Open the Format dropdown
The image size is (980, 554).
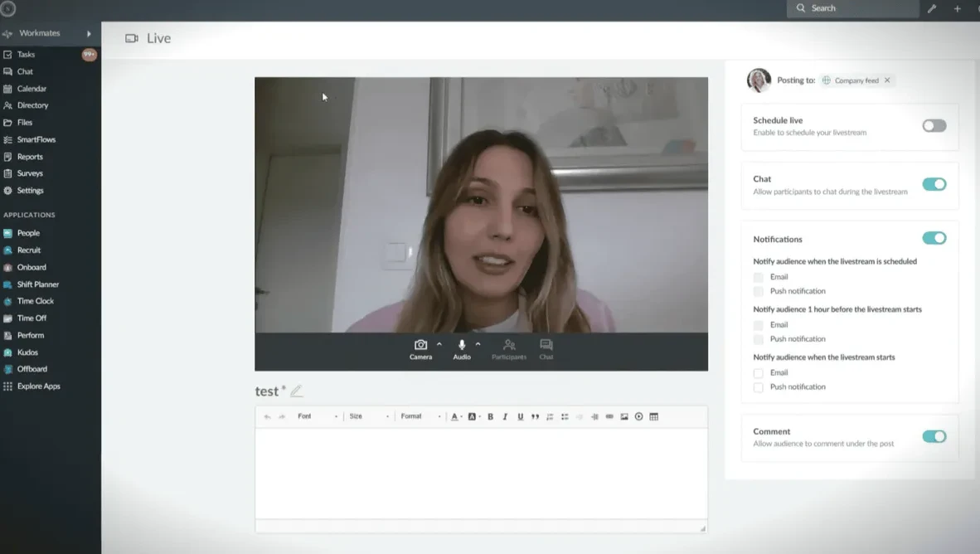click(420, 416)
